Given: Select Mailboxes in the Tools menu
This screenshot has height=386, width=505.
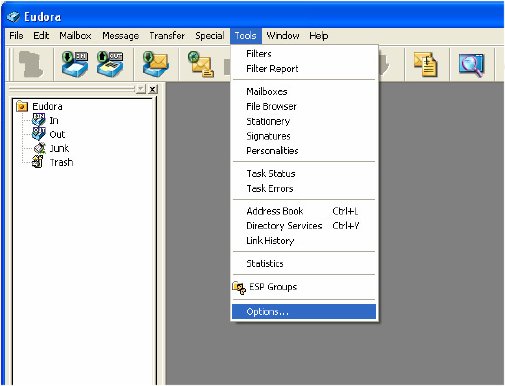Looking at the screenshot, I should click(x=304, y=92).
